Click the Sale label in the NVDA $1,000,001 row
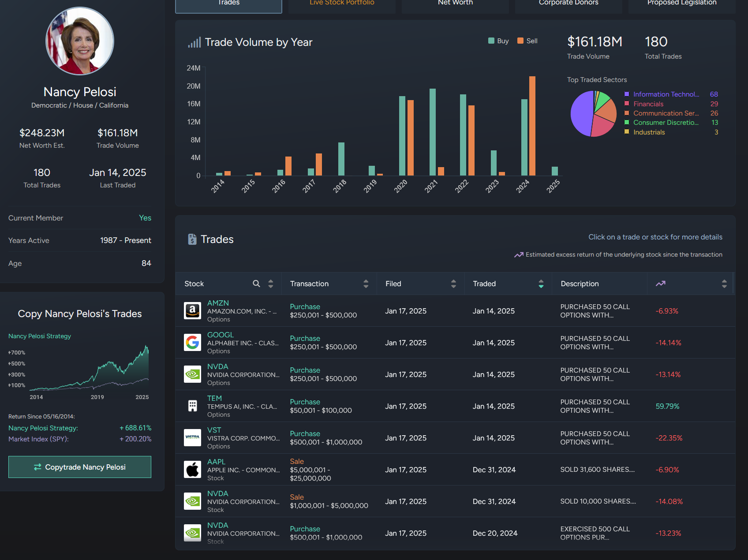 click(x=297, y=497)
